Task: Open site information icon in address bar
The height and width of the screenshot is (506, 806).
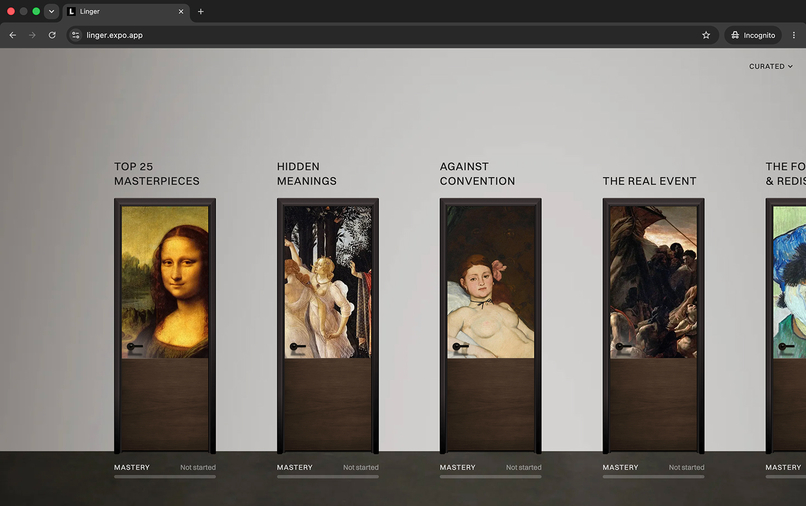Action: [x=76, y=35]
